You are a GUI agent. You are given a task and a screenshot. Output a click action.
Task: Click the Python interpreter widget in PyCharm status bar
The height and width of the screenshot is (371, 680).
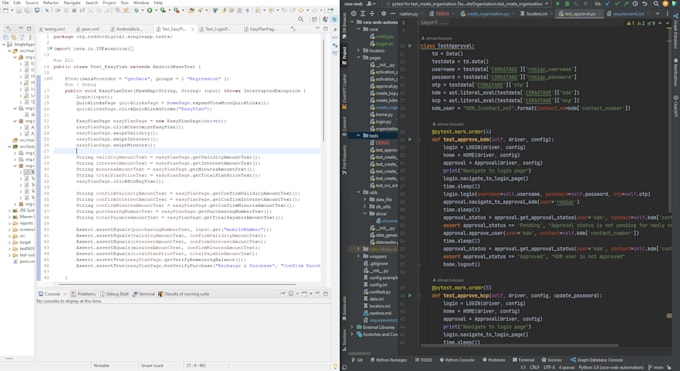[611, 368]
